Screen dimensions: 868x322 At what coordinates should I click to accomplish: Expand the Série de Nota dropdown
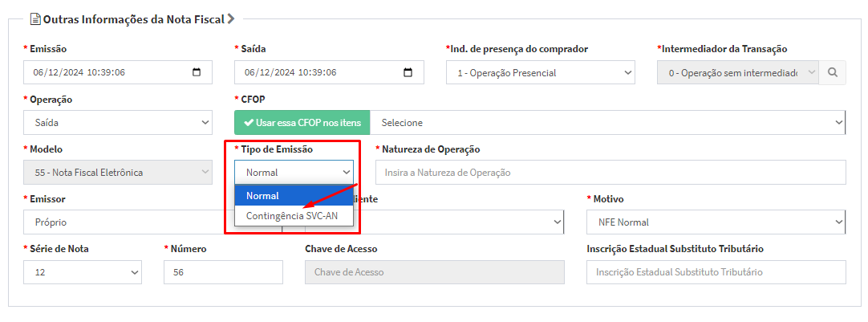point(83,272)
